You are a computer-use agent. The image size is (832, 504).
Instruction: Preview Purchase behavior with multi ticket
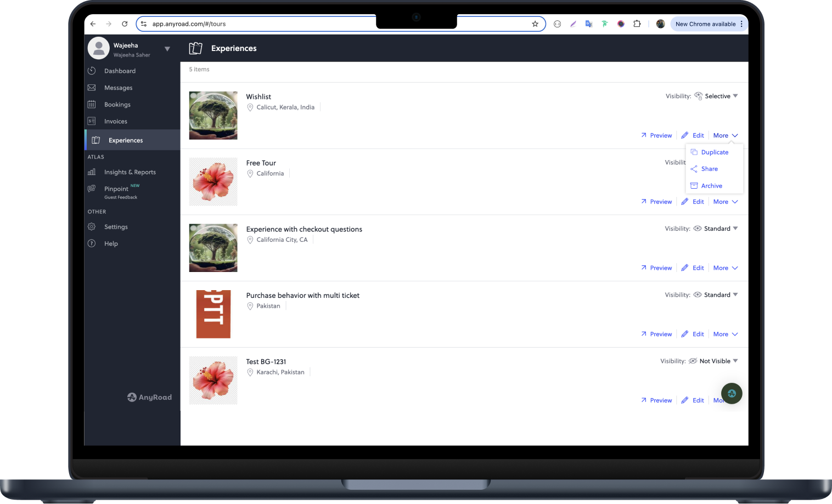pos(656,335)
